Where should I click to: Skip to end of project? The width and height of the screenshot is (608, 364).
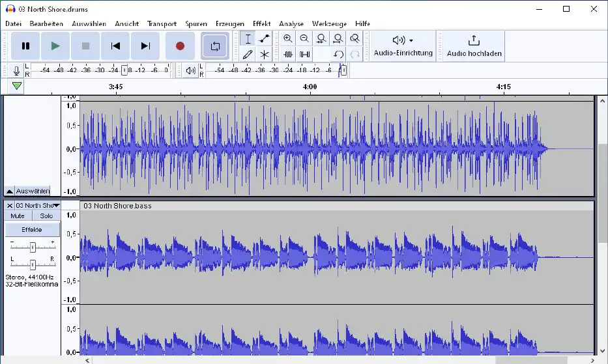pyautogui.click(x=145, y=46)
